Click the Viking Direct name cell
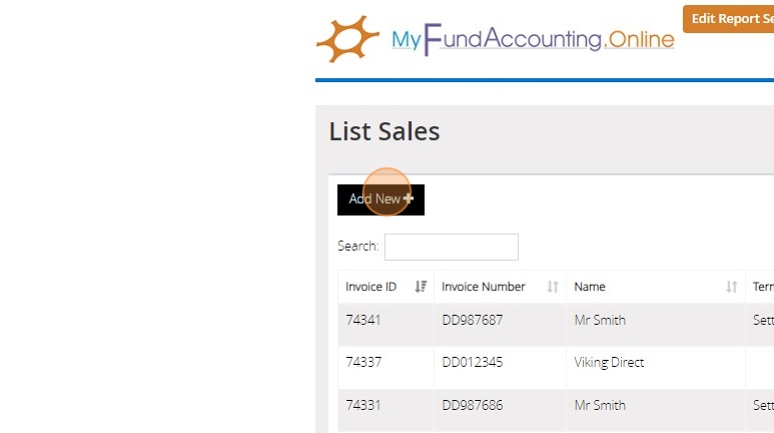 click(x=609, y=362)
